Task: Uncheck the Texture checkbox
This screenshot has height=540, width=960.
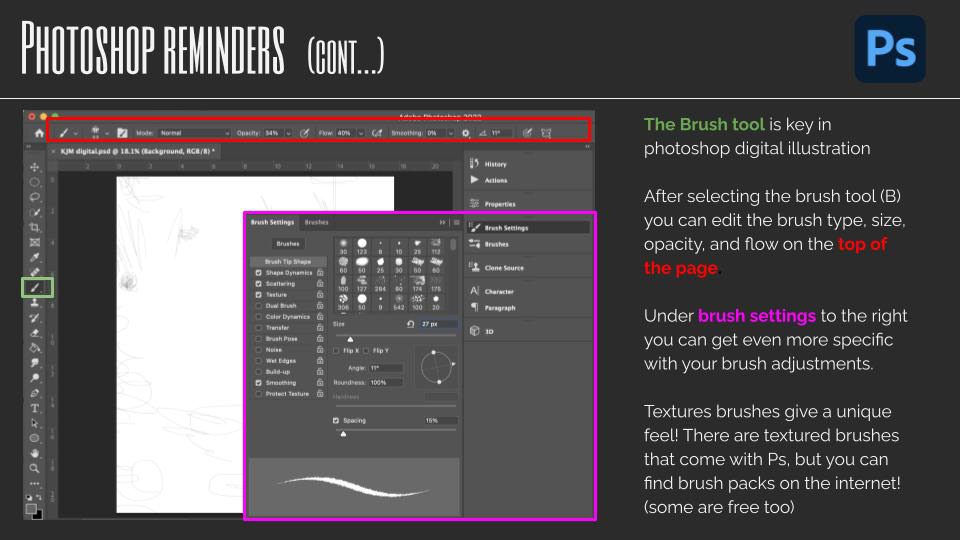Action: (258, 294)
